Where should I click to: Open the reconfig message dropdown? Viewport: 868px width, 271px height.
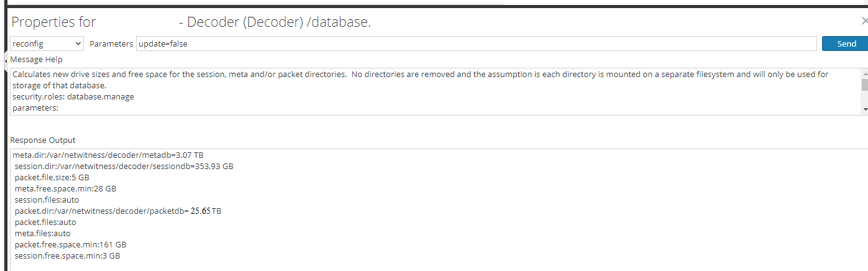(47, 44)
